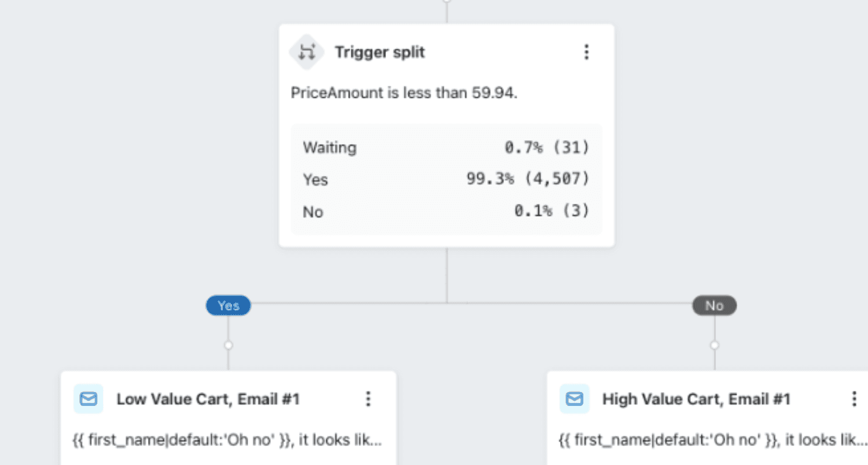The width and height of the screenshot is (868, 465).
Task: Select the blue Yes branch label
Action: (228, 305)
